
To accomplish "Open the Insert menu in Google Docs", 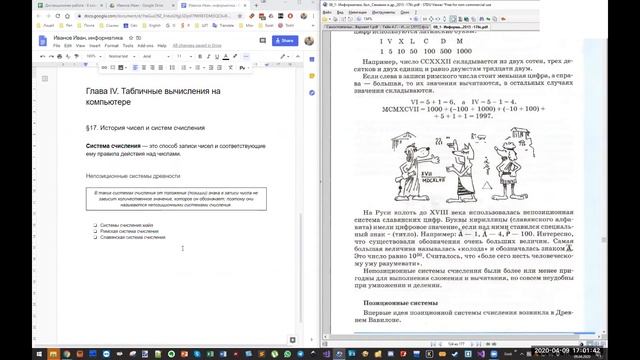I will coord(95,46).
